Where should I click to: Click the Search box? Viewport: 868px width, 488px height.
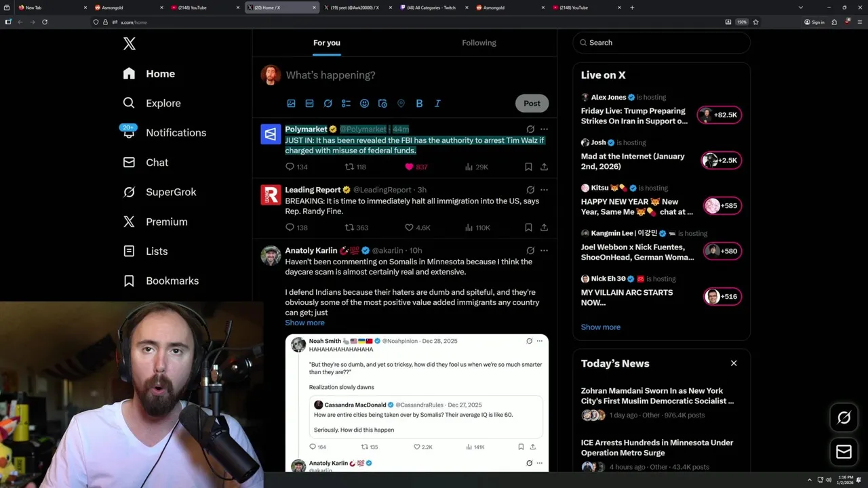662,43
